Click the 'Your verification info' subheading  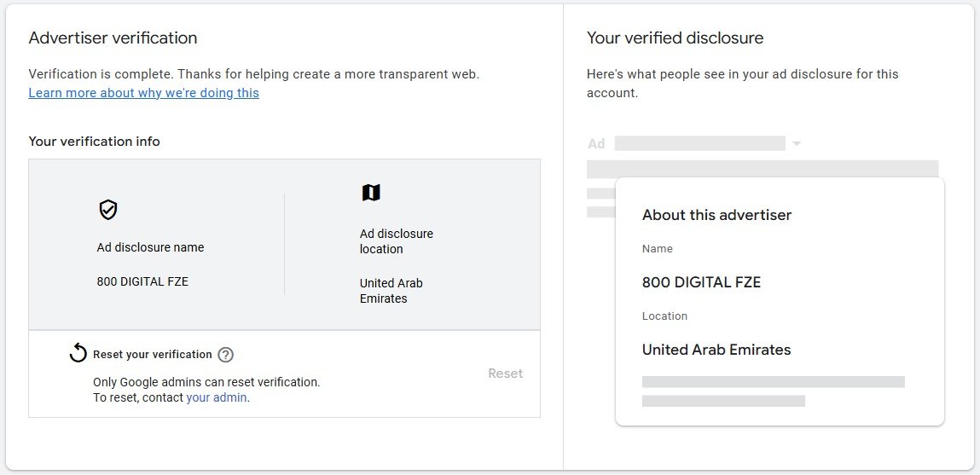click(95, 142)
